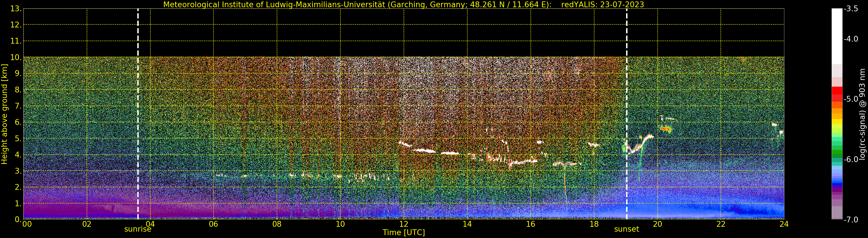The width and height of the screenshot is (868, 238).
Task: Pick the green section of the colorbar
Action: coord(837,150)
